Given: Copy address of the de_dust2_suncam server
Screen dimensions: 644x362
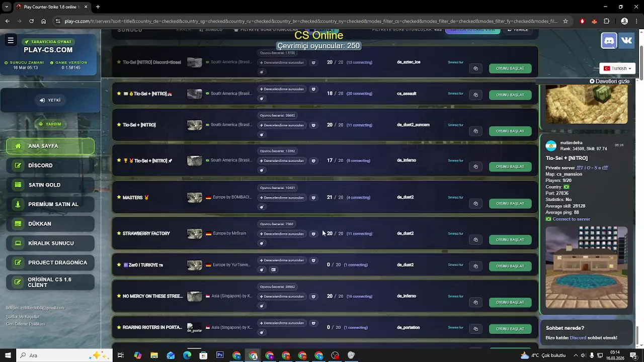Looking at the screenshot, I should tap(475, 131).
